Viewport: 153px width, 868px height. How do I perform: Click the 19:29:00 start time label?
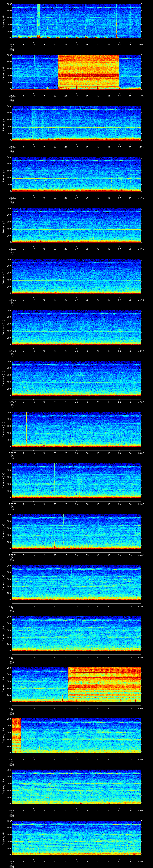[12, 44]
